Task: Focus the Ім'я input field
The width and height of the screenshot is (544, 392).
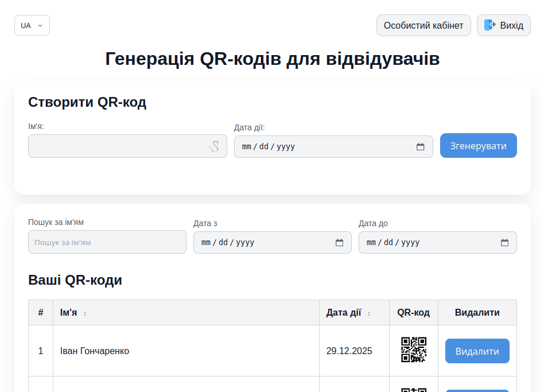Action: point(127,146)
